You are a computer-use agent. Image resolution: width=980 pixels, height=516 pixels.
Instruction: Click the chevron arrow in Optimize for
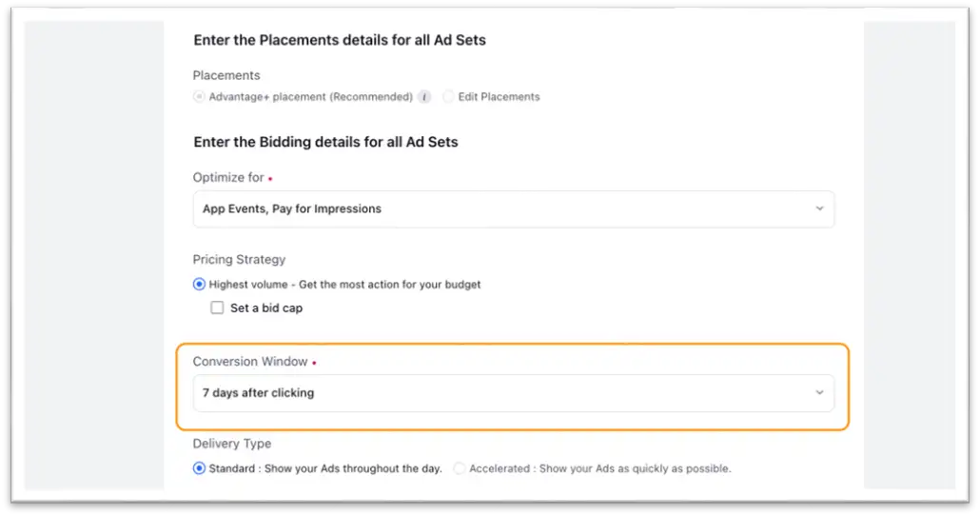819,208
